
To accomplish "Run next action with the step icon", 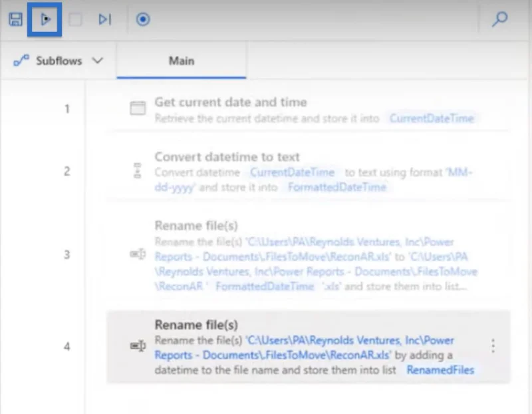I will point(105,19).
